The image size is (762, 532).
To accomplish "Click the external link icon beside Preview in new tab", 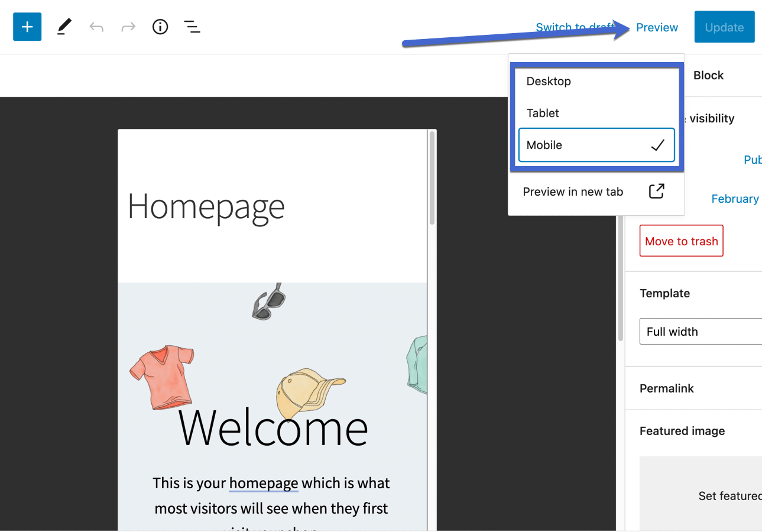I will 656,192.
